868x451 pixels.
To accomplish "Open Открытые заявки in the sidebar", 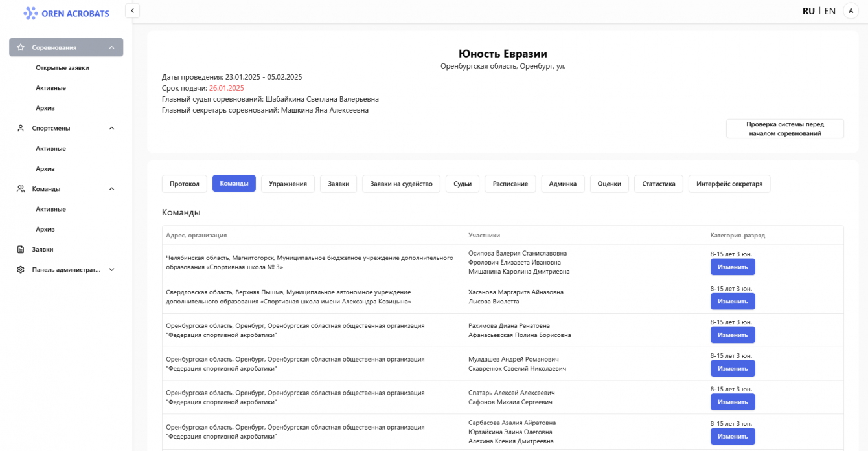I will pyautogui.click(x=62, y=67).
